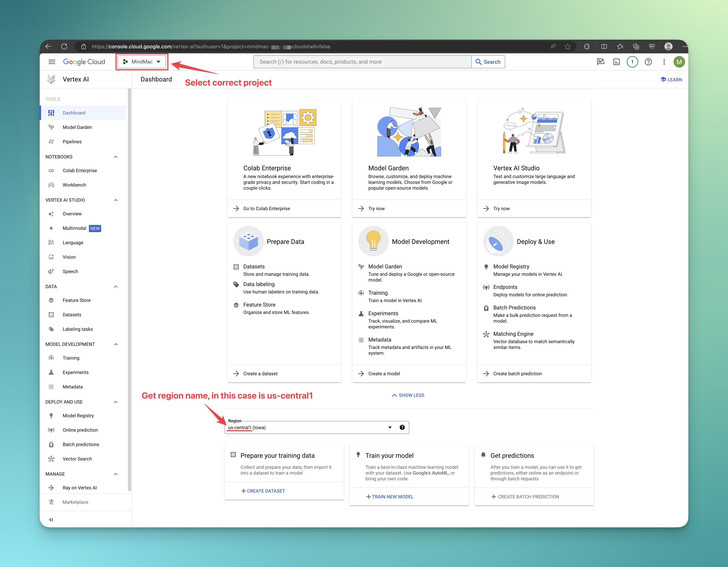728x567 pixels.
Task: Open the three-dot settings menu
Action: click(664, 62)
